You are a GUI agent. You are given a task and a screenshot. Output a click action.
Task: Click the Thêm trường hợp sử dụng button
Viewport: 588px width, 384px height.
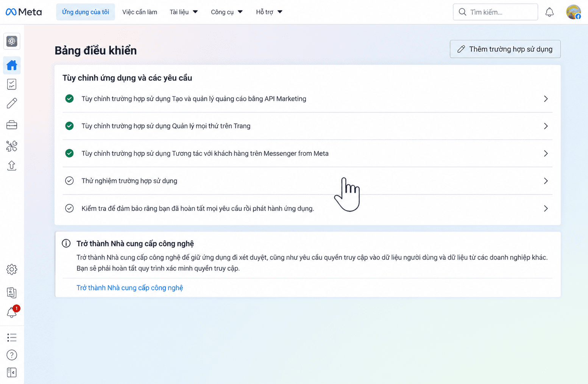pyautogui.click(x=505, y=49)
